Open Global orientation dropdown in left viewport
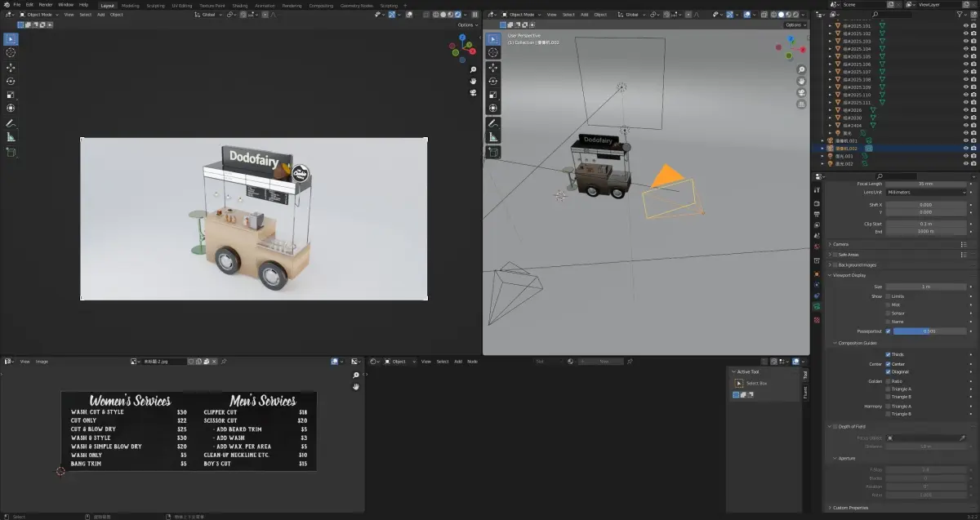The height and width of the screenshot is (520, 980). coord(207,15)
